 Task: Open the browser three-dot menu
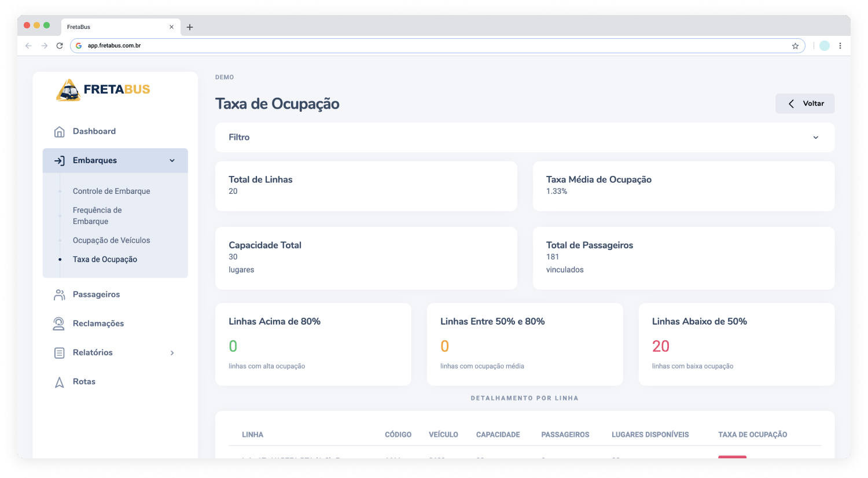(840, 46)
